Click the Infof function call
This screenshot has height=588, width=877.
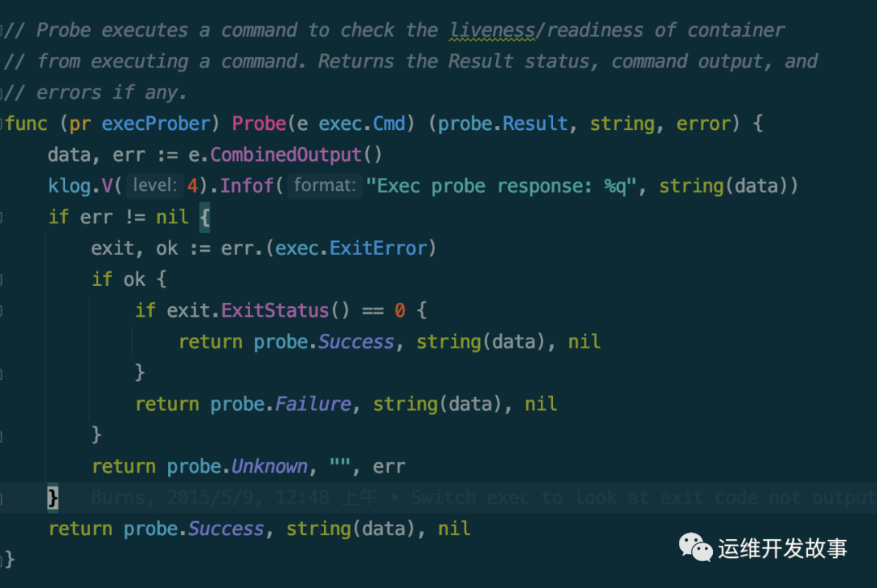click(248, 186)
